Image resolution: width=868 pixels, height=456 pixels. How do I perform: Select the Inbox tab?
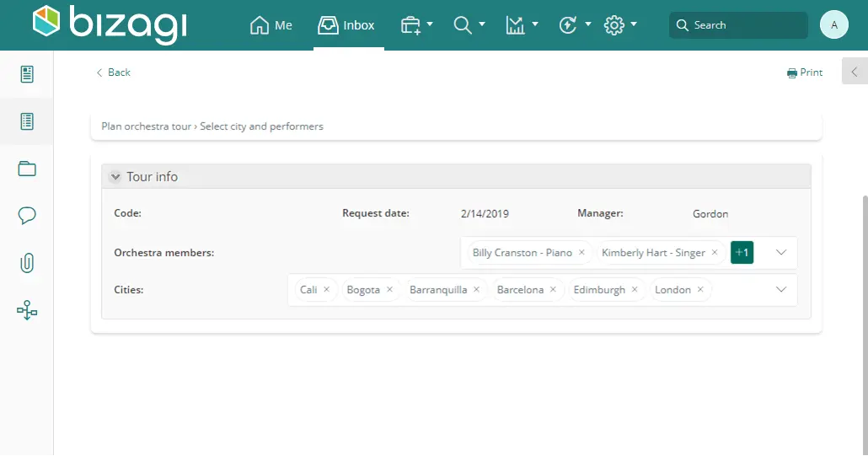pyautogui.click(x=346, y=25)
